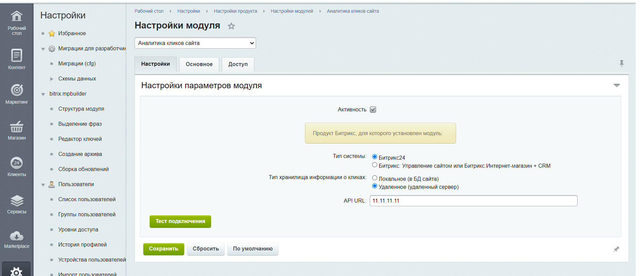Collapse the Пользователи tree node

(x=43, y=185)
